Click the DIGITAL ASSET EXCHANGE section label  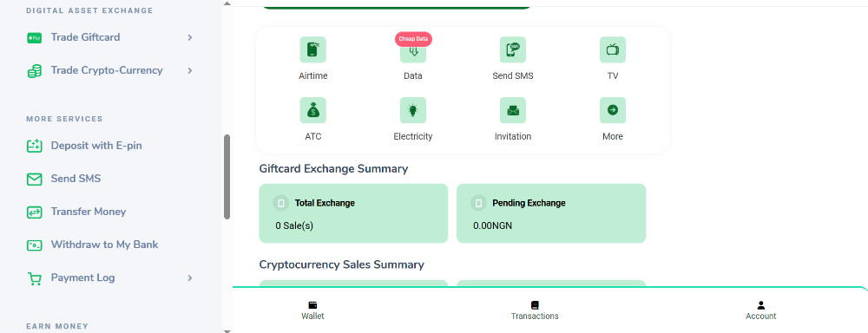click(89, 10)
